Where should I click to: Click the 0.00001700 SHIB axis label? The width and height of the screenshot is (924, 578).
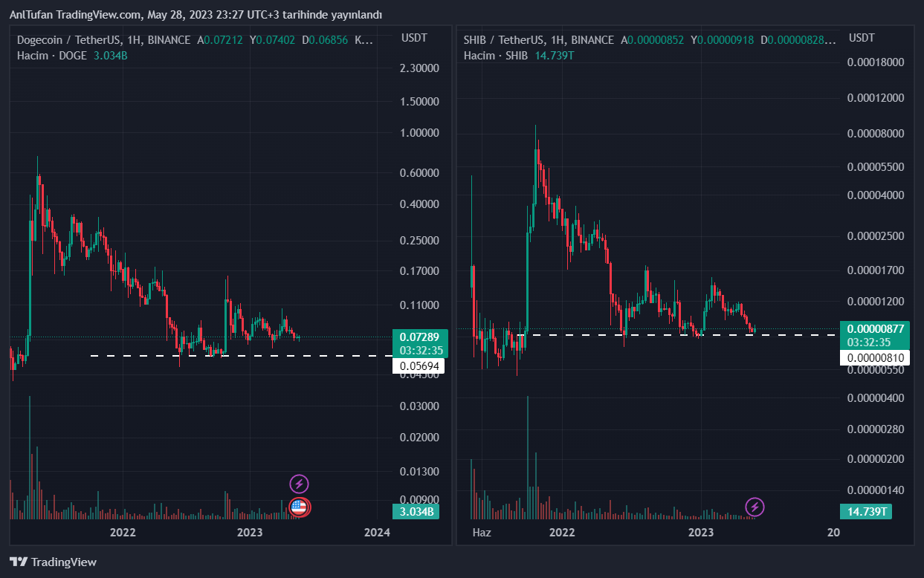tap(876, 270)
